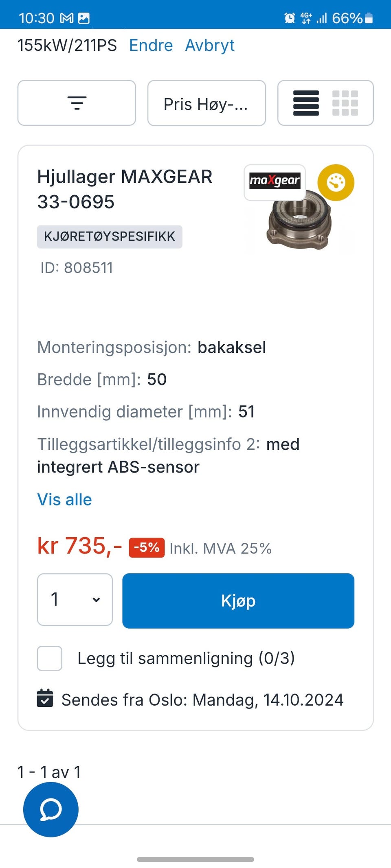Screen dimensions: 391x868
Task: Open Hjullager MAXGEAR 33-0695 product title
Action: [125, 189]
